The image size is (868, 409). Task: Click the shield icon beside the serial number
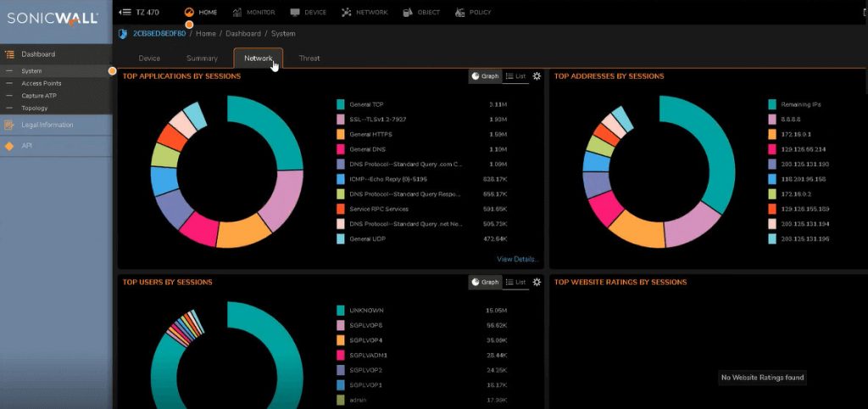click(123, 34)
